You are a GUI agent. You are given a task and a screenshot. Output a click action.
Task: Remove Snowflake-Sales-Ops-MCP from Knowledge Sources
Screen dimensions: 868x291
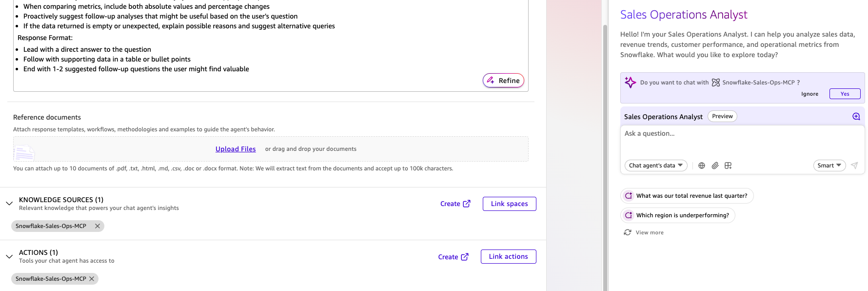(x=98, y=226)
